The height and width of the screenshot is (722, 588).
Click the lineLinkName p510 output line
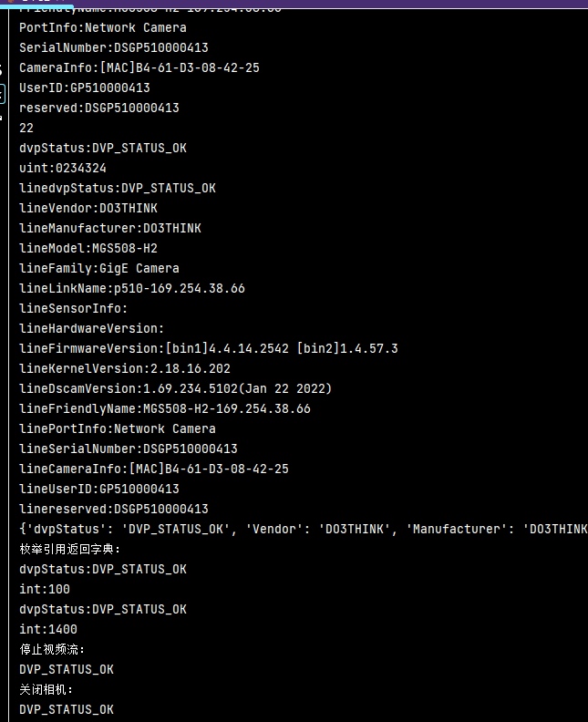tap(132, 288)
